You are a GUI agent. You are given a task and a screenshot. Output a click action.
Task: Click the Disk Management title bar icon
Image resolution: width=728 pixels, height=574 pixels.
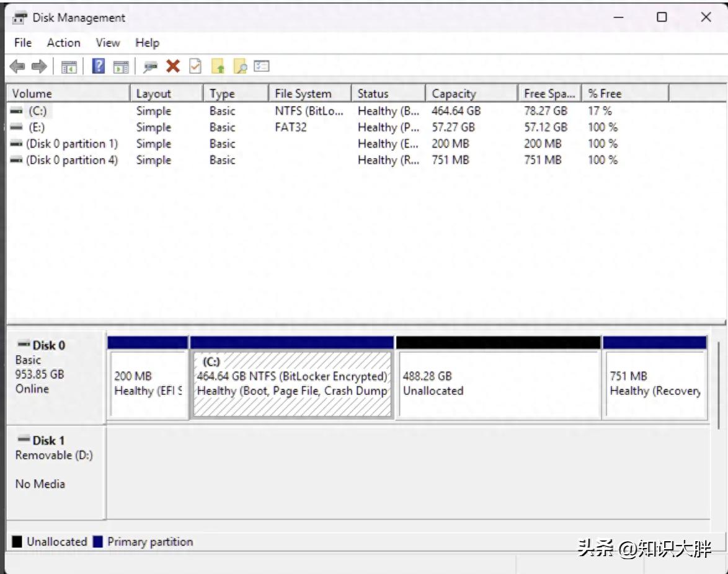click(19, 18)
